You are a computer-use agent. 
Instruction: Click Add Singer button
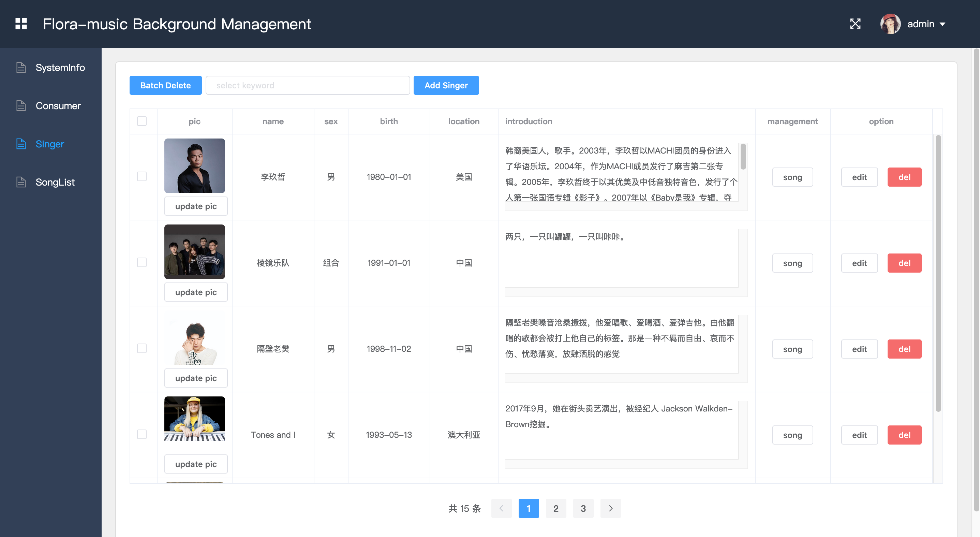point(446,85)
